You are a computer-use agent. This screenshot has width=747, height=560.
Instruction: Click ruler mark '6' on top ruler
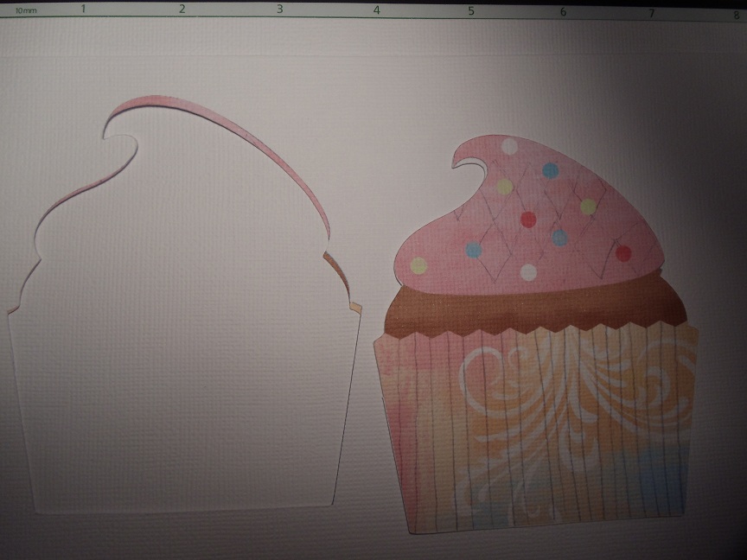coord(563,12)
